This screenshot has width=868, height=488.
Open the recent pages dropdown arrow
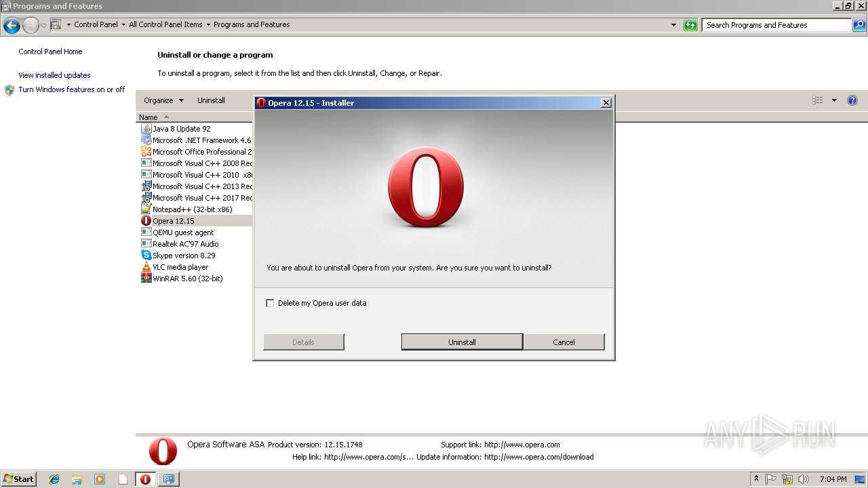tap(44, 26)
